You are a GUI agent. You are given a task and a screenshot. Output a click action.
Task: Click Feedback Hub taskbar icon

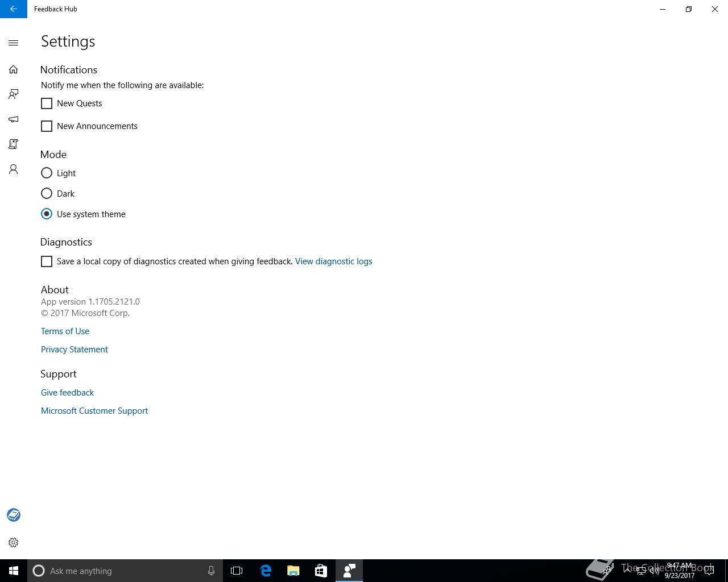(x=349, y=571)
